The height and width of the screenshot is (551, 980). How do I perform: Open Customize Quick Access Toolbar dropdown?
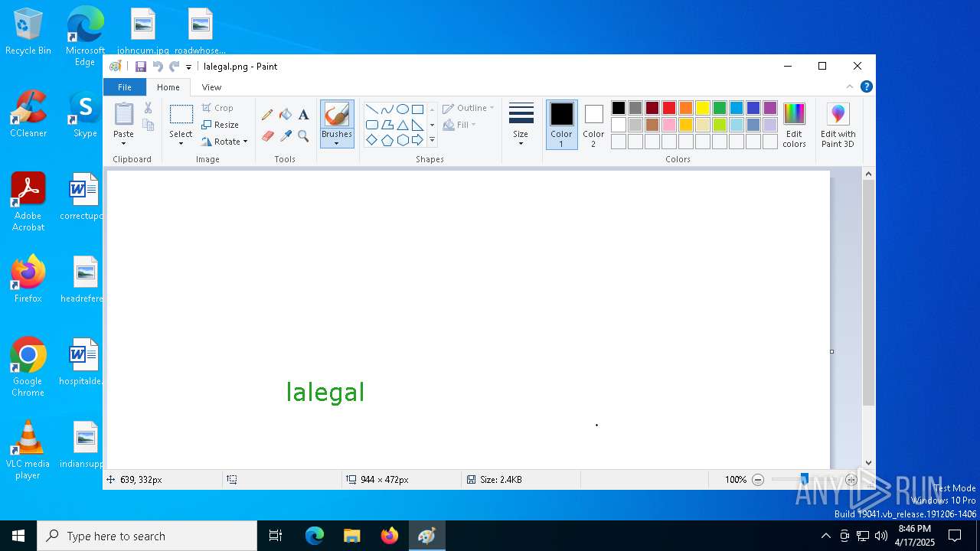[x=188, y=67]
